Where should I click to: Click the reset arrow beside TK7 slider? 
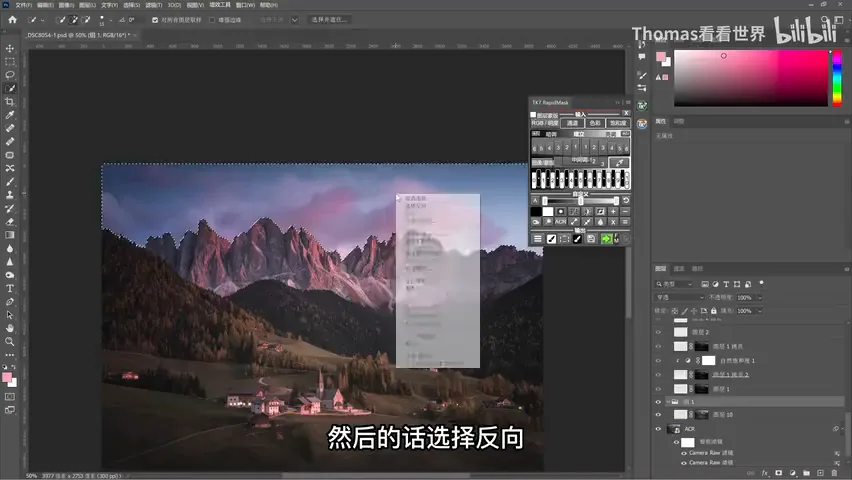tap(626, 201)
